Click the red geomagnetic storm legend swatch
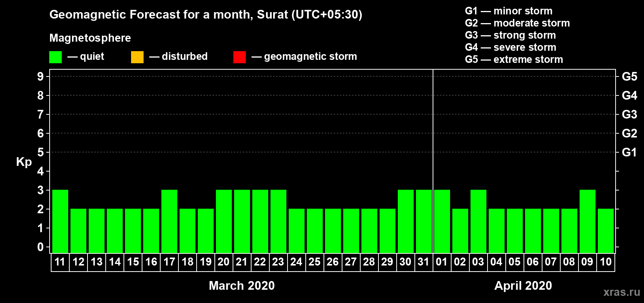Viewport: 644px width, 303px height. click(239, 57)
